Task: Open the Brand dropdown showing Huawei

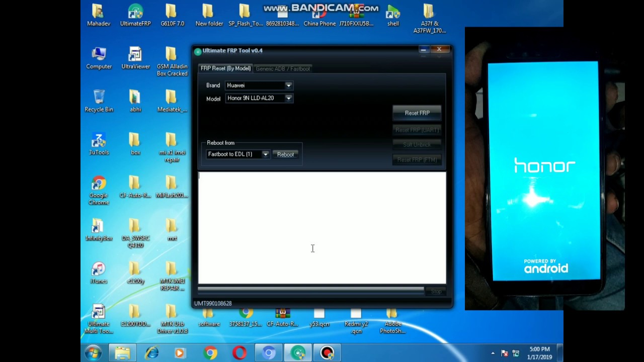Action: click(259, 85)
